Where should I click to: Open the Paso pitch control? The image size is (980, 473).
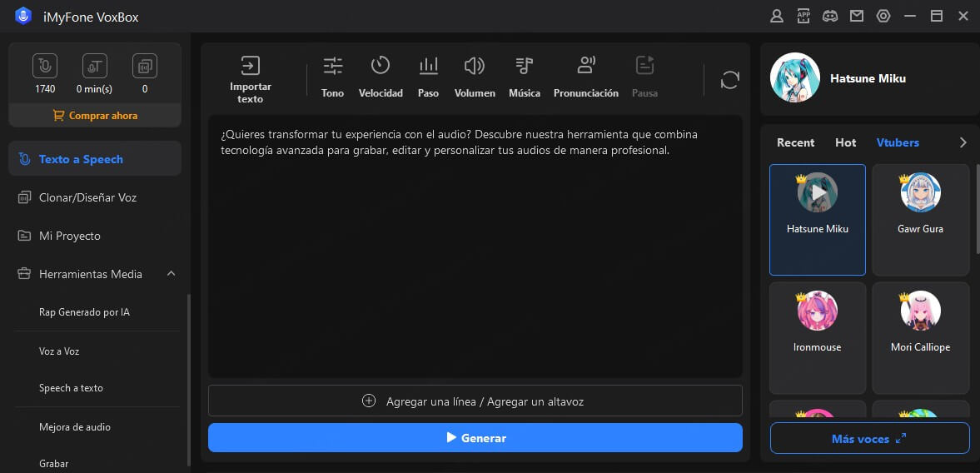(x=428, y=77)
